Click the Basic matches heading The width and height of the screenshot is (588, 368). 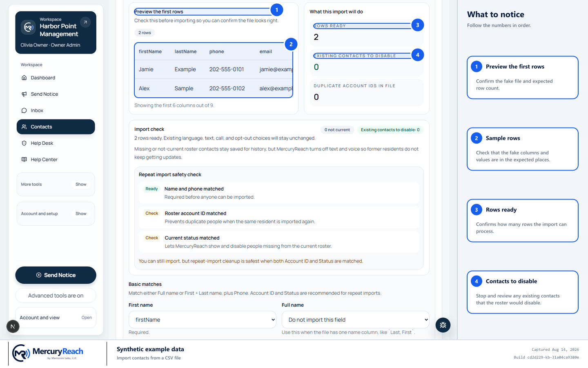[x=145, y=284]
